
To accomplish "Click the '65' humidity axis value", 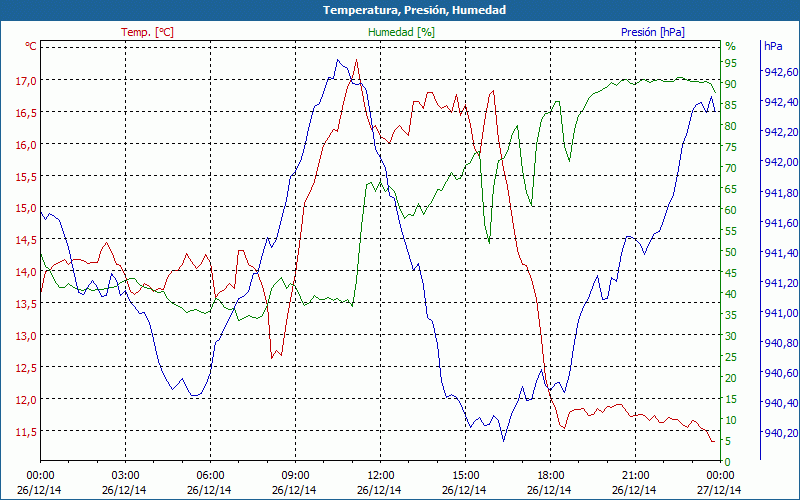I will [731, 189].
